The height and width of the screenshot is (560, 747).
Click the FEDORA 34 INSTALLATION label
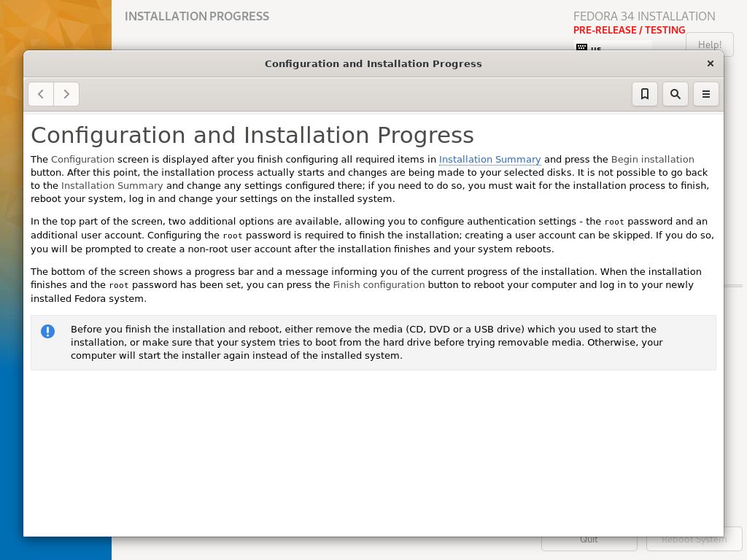[644, 16]
